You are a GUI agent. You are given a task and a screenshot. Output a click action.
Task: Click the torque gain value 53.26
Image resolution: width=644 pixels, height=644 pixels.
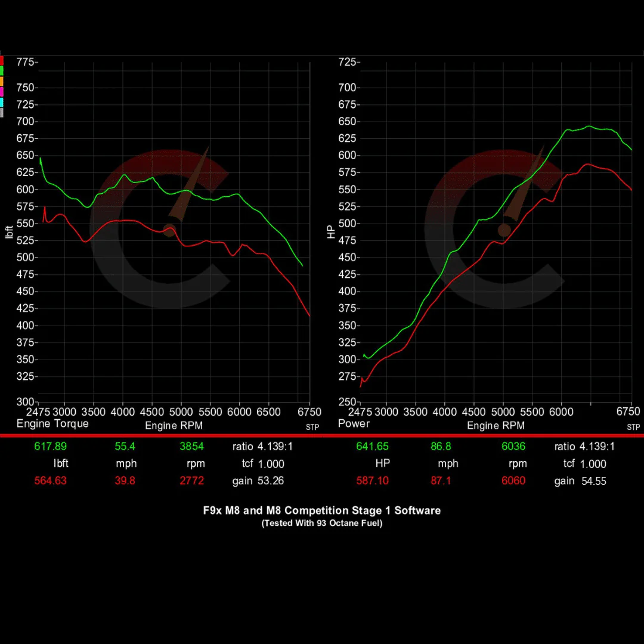271,481
